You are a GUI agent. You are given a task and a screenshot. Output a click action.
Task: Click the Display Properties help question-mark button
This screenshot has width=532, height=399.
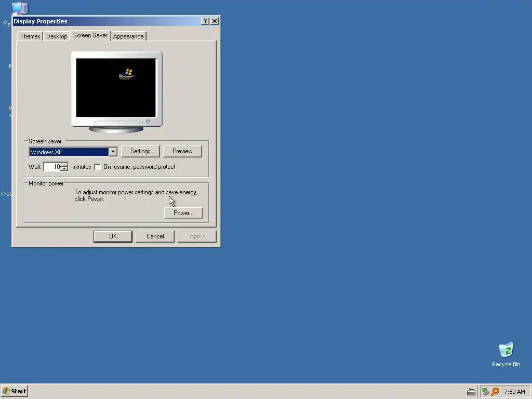[x=205, y=21]
